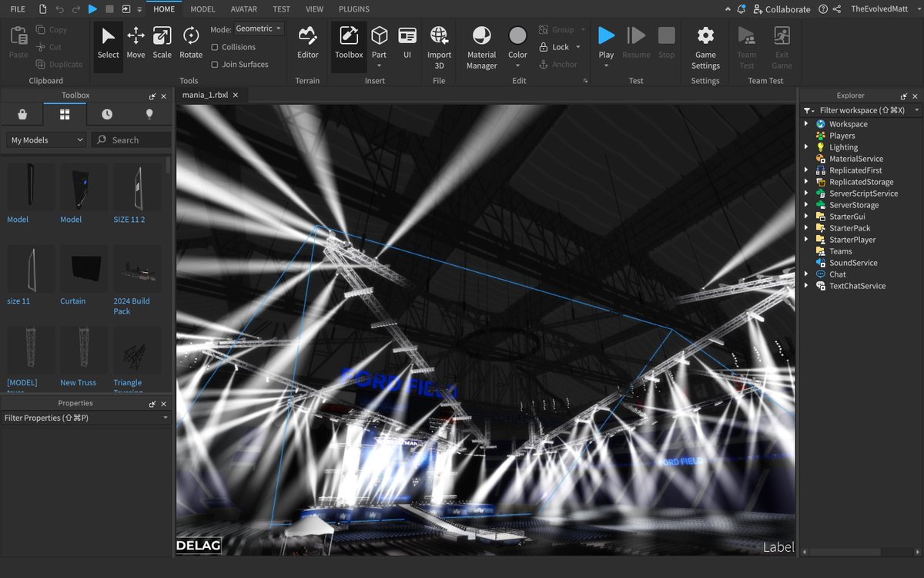Open the FILE menu
The height and width of the screenshot is (578, 924).
(x=18, y=9)
